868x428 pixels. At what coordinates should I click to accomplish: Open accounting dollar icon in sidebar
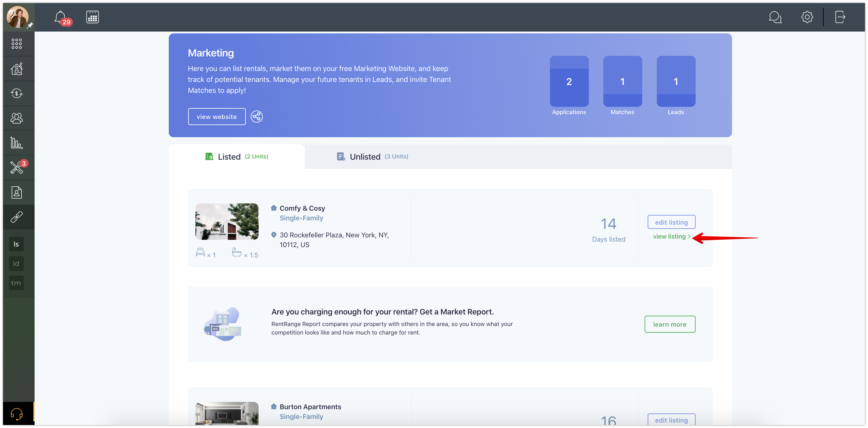pos(16,93)
